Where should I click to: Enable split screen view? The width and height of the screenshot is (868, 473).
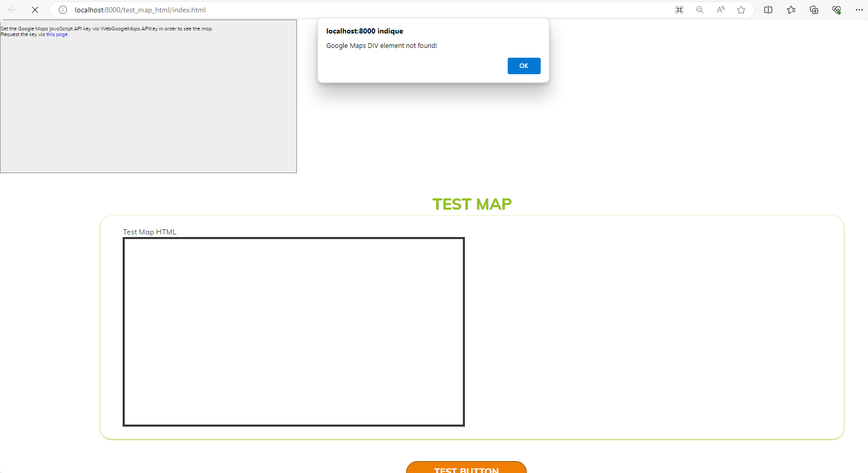(768, 10)
